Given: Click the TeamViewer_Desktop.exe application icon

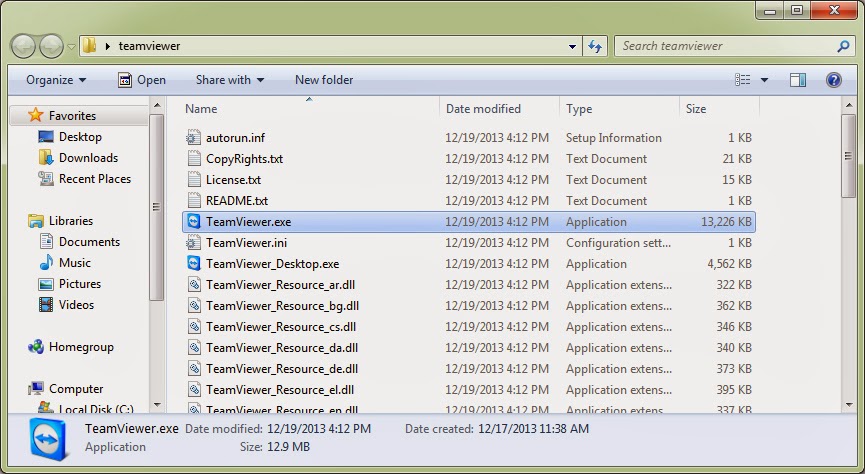Looking at the screenshot, I should coord(194,263).
